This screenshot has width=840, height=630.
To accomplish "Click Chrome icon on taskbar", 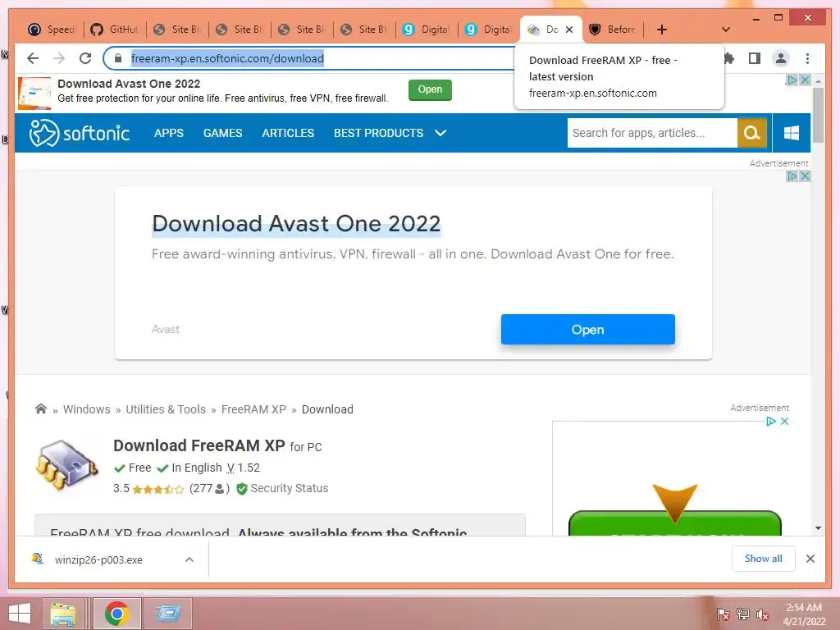I will coord(116,614).
